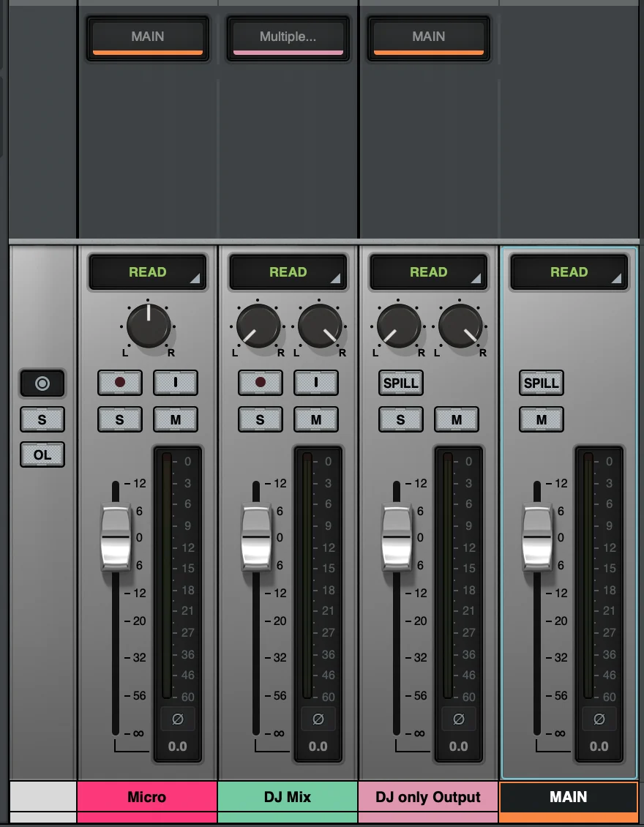This screenshot has height=827, width=644.
Task: Open DJ only Output automation READ menu
Action: coord(428,272)
